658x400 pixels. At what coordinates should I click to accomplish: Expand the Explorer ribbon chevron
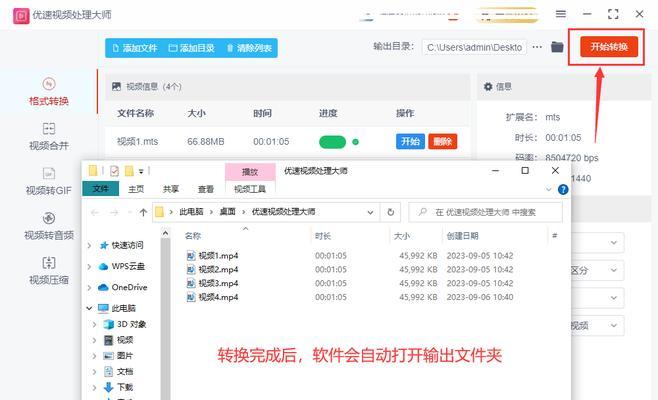pos(548,190)
